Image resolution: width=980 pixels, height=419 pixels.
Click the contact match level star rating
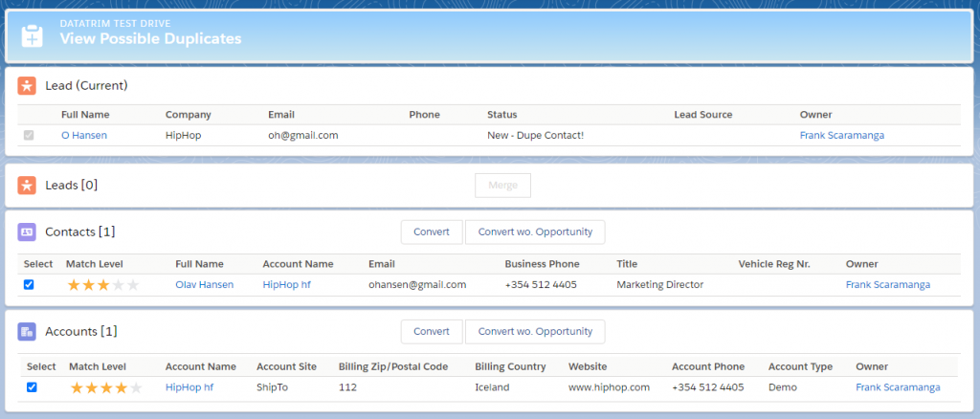[103, 285]
